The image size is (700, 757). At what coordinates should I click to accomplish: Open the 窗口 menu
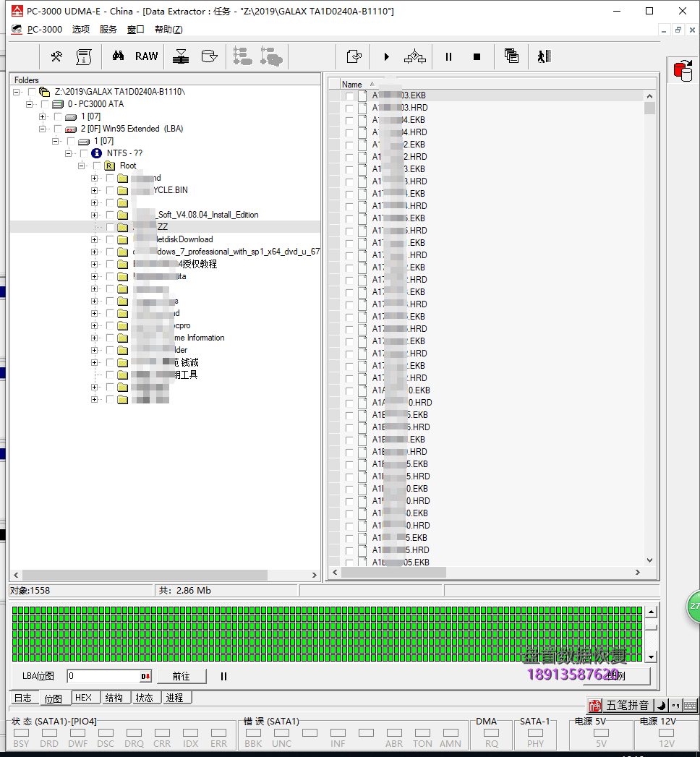pyautogui.click(x=136, y=30)
